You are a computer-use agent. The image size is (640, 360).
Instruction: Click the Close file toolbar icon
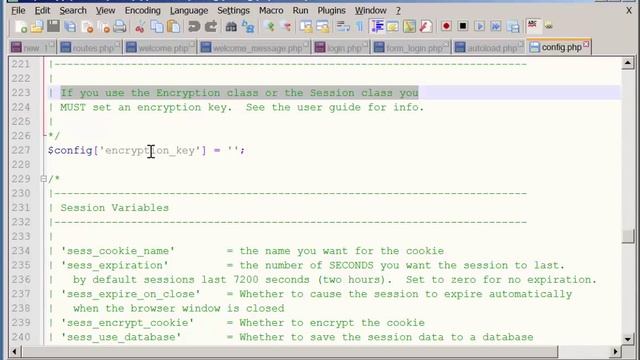click(x=87, y=27)
